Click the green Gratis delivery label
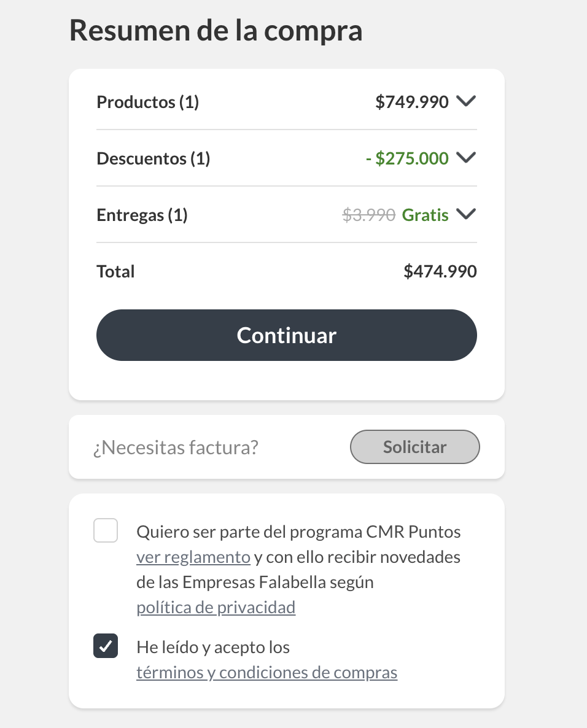The image size is (587, 728). (426, 215)
